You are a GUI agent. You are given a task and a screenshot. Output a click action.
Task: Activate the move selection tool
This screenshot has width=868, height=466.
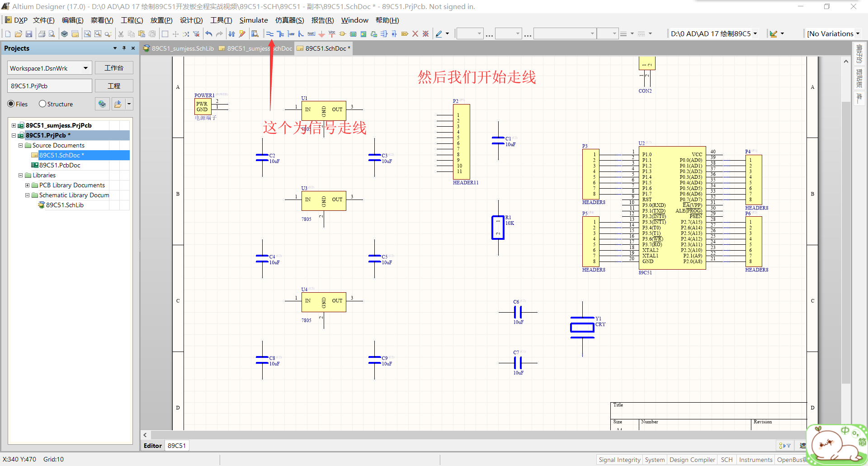click(x=175, y=34)
